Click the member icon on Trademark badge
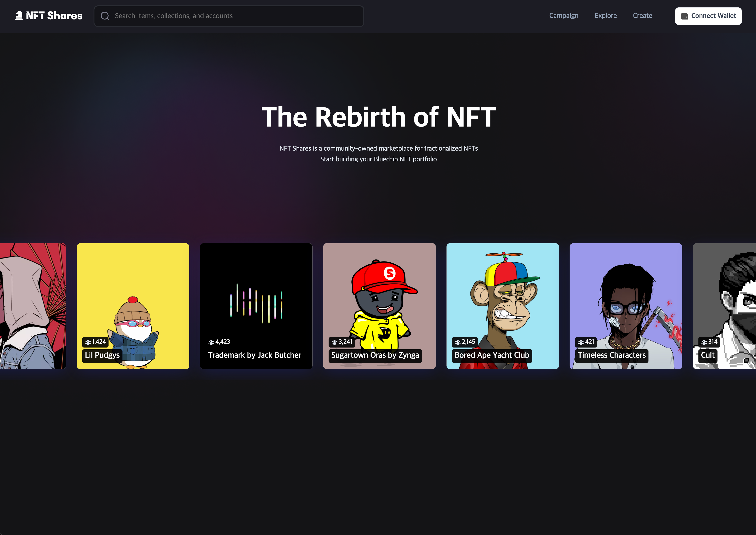This screenshot has width=756, height=535. (x=211, y=342)
